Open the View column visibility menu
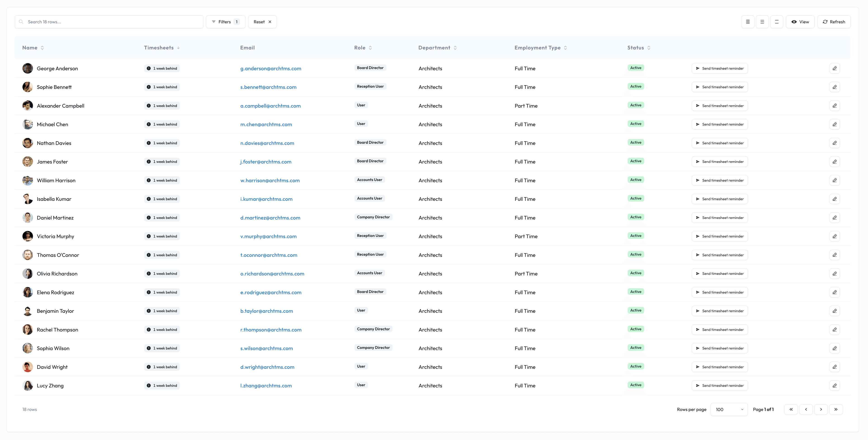868x440 pixels. point(800,22)
